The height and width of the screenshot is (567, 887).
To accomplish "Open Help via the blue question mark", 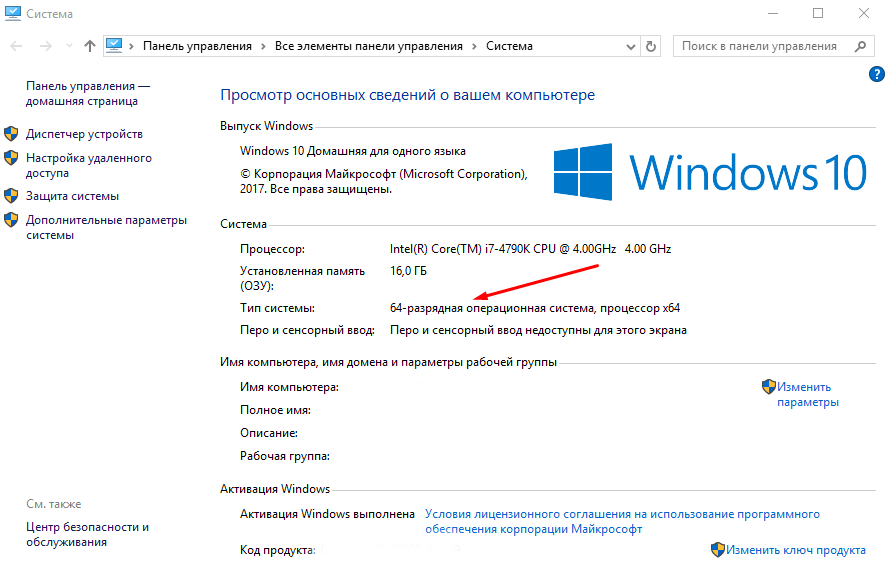I will click(875, 75).
